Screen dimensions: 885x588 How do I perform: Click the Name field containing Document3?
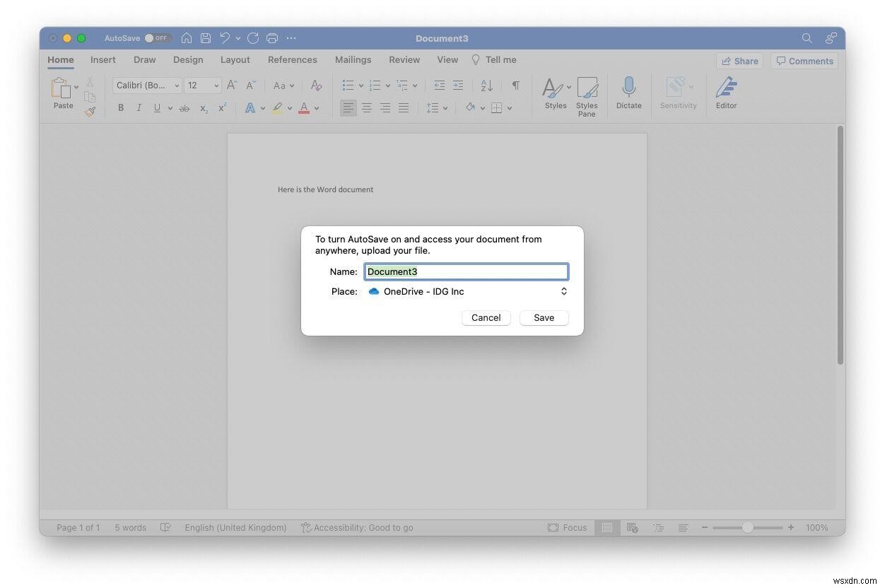(x=467, y=271)
